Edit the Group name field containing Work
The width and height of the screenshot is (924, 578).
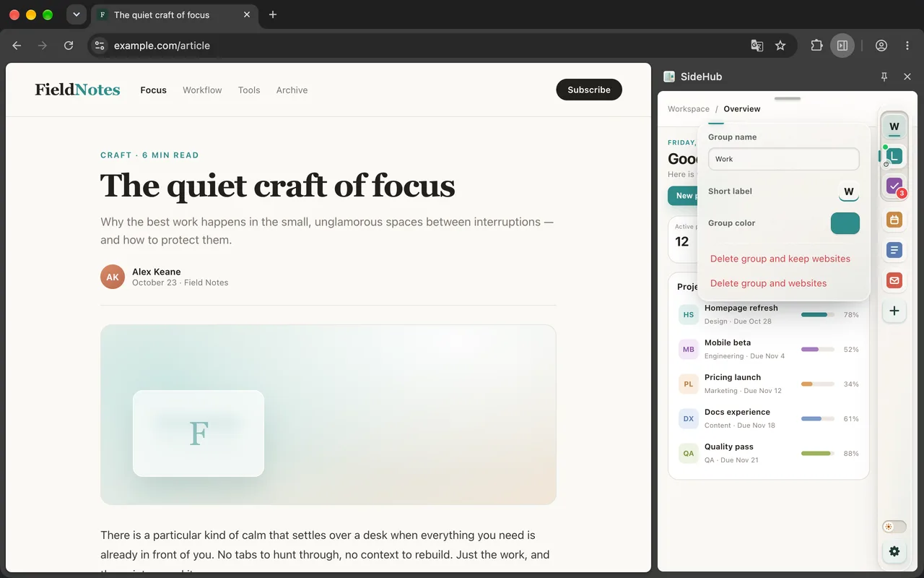[x=783, y=159]
